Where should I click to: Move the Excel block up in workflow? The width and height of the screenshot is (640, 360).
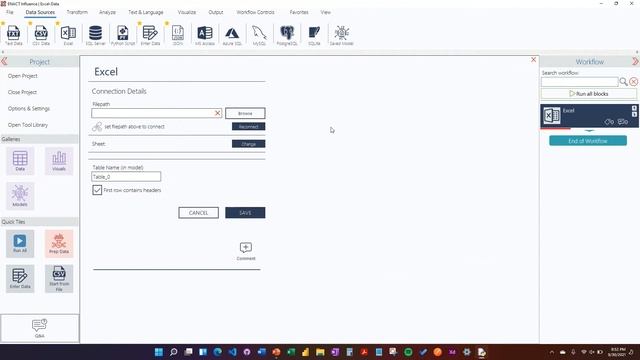click(x=634, y=109)
